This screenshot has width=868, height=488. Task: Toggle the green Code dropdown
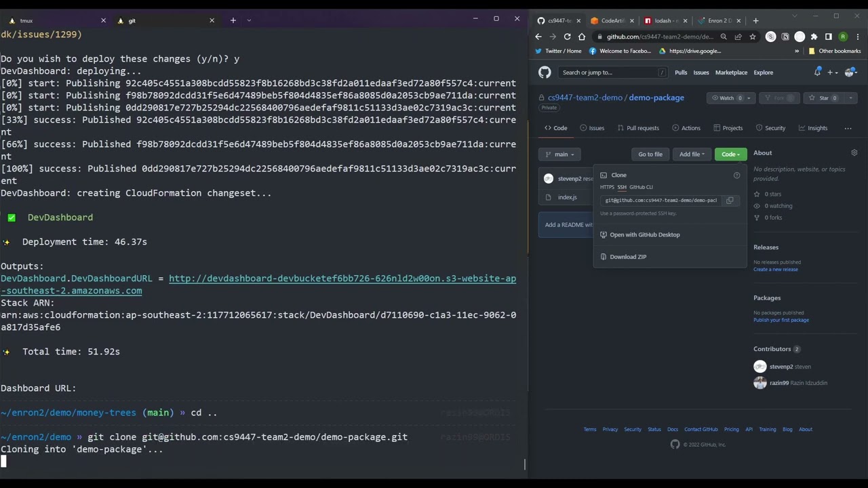730,155
